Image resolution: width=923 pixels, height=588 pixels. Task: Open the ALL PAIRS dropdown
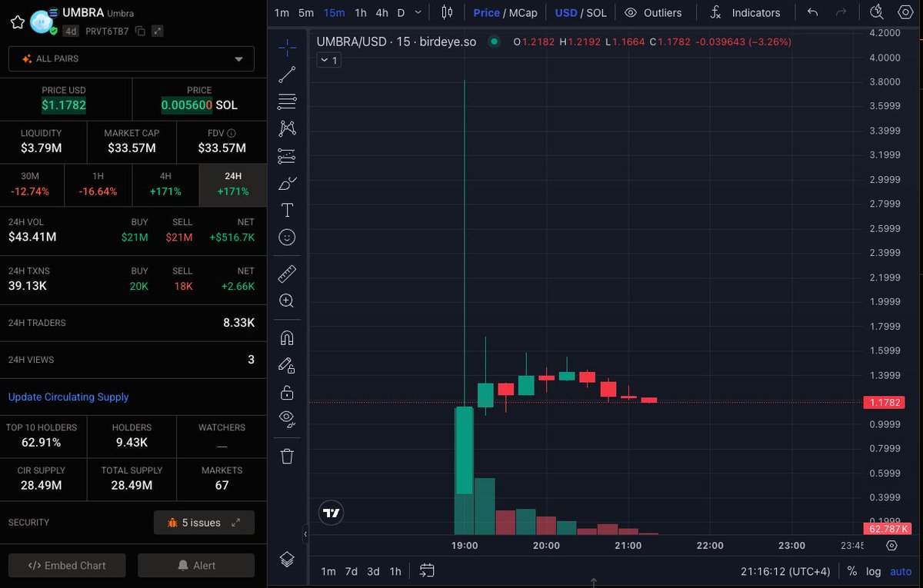click(133, 59)
